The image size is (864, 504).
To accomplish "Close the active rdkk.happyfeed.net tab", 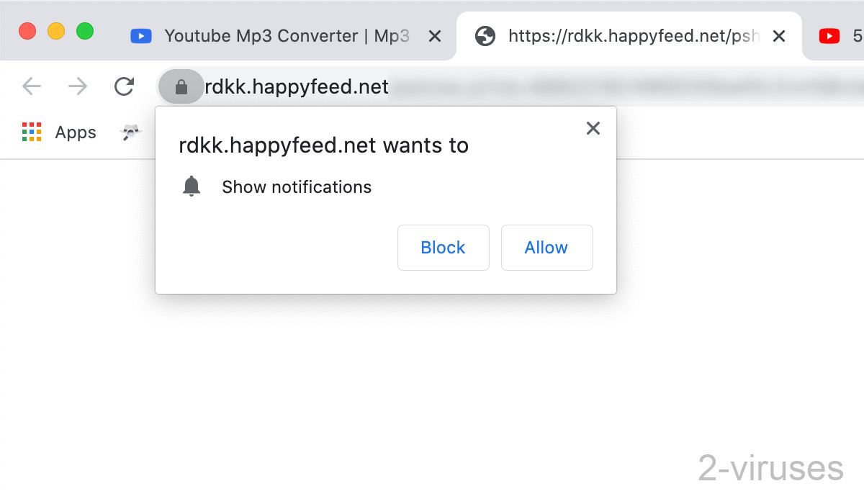I will tap(779, 35).
